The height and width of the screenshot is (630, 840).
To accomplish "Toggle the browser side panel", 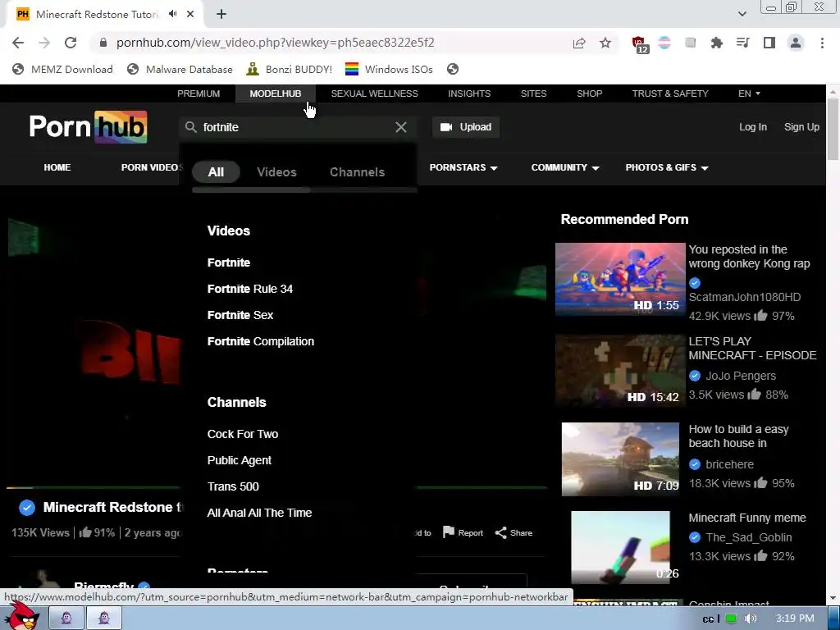I will pos(769,43).
